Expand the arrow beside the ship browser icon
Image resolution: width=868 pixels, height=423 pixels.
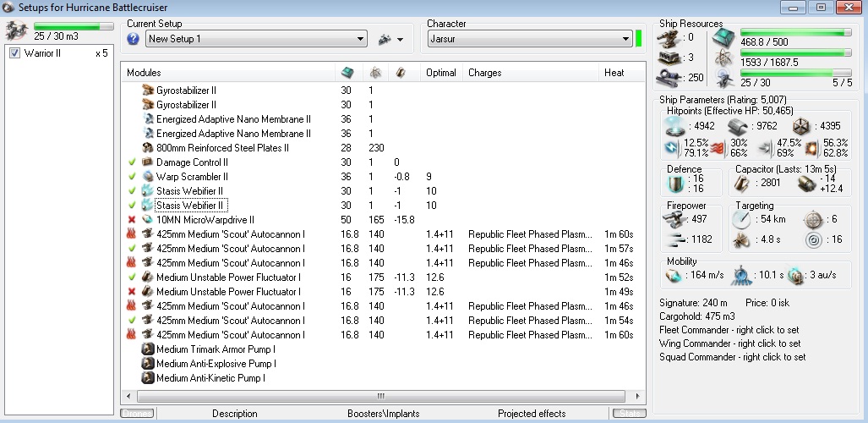pyautogui.click(x=401, y=40)
